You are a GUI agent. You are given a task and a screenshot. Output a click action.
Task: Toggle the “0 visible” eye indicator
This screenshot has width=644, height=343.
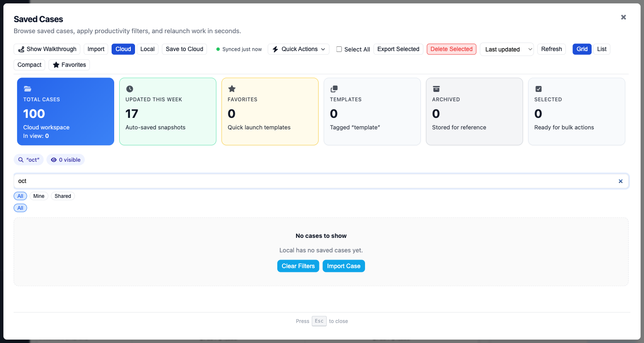coord(65,160)
